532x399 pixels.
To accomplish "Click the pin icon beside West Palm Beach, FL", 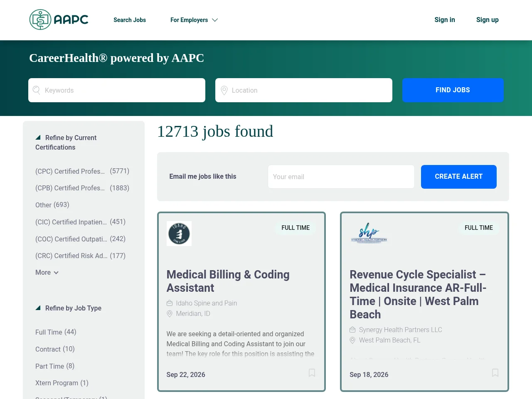I will [x=352, y=340].
